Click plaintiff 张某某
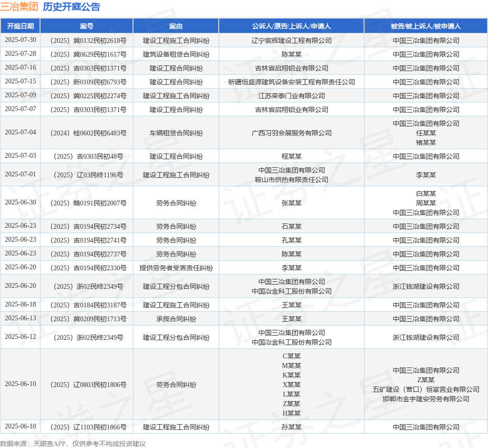The height and width of the screenshot is (448, 488). point(292,203)
